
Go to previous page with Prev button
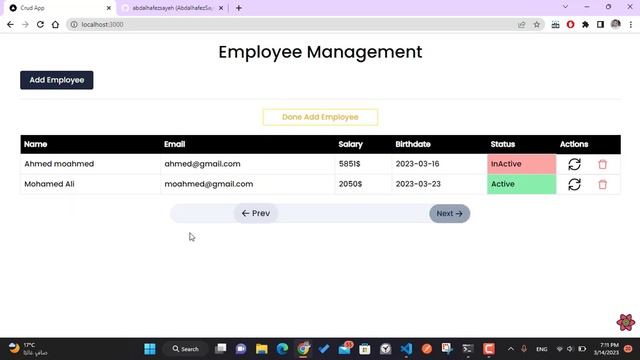pyautogui.click(x=256, y=213)
